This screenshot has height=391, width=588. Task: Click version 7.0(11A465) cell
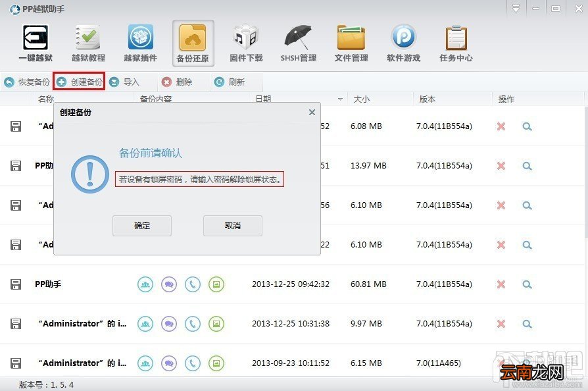click(439, 363)
